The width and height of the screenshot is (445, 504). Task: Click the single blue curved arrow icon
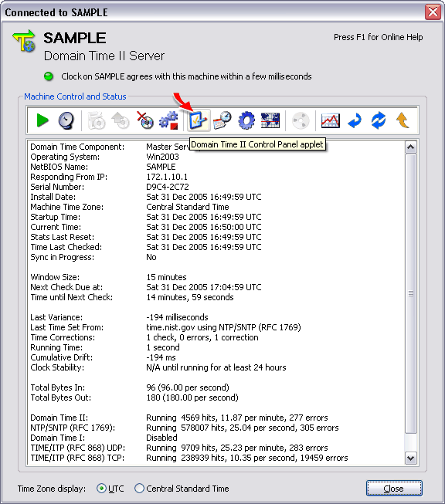pyautogui.click(x=355, y=120)
